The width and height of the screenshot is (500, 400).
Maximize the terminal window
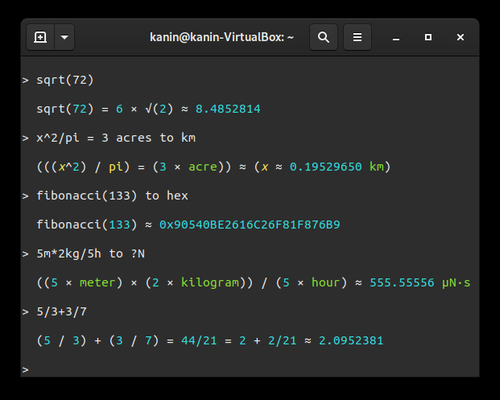click(428, 37)
